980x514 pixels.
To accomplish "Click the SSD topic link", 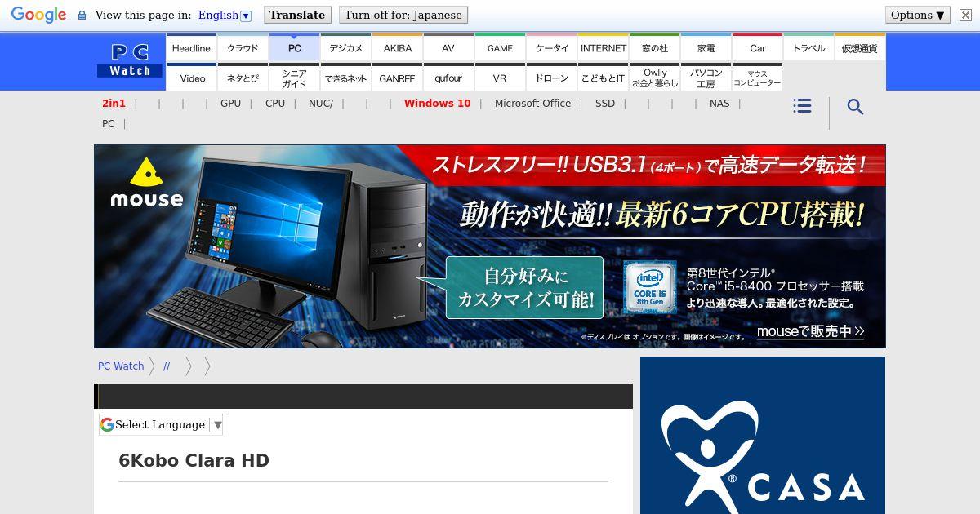I will point(605,104).
